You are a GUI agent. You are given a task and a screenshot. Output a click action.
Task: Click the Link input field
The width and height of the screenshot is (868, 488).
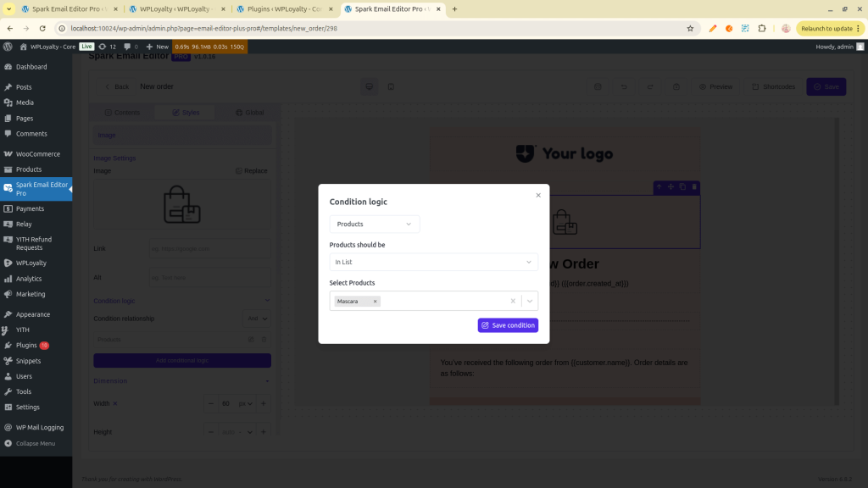coord(210,248)
